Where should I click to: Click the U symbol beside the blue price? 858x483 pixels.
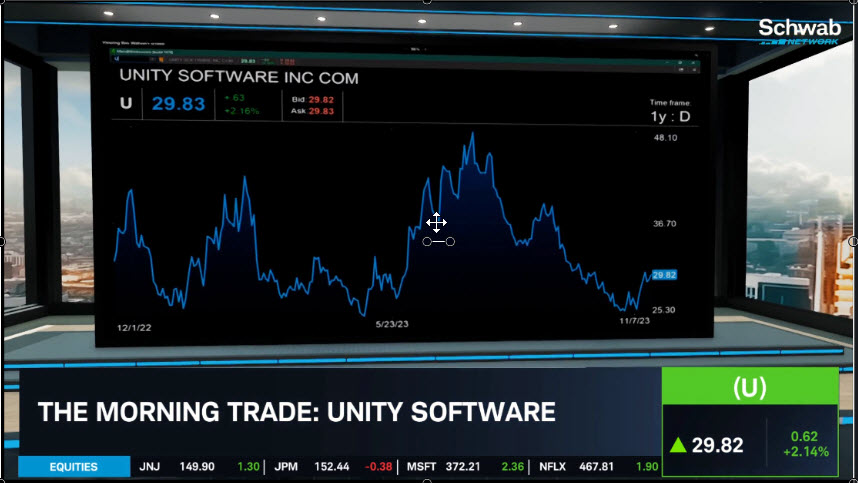[126, 103]
